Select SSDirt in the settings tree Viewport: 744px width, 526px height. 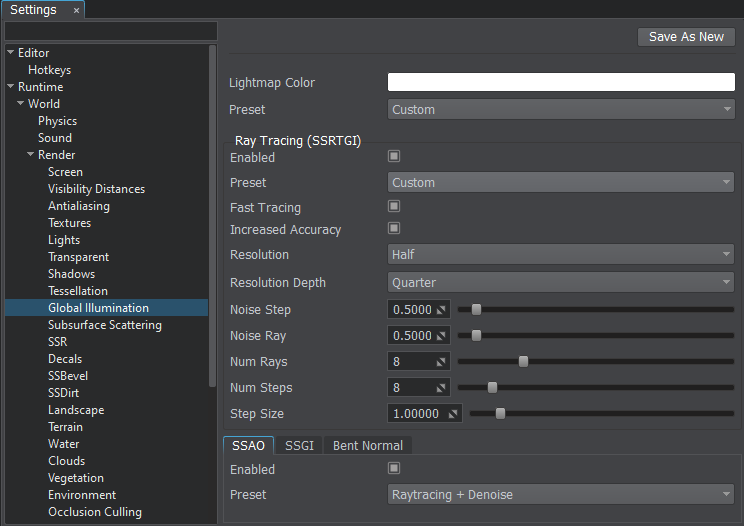(64, 393)
